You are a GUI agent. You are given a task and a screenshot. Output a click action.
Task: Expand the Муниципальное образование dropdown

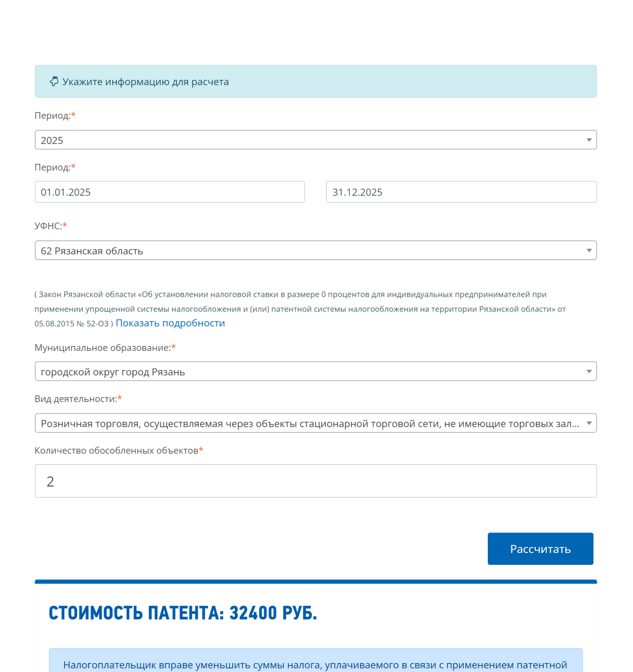[316, 372]
